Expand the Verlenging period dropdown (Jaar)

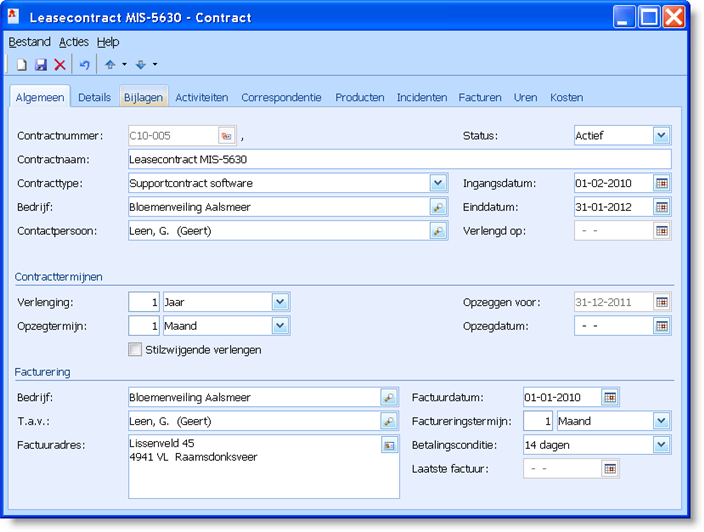(x=280, y=302)
